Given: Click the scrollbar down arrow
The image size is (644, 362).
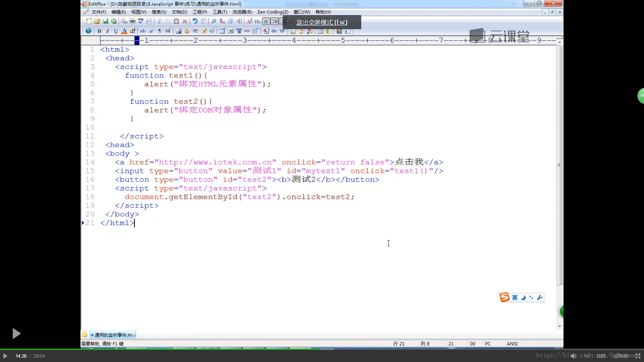Looking at the screenshot, I should pos(559,326).
